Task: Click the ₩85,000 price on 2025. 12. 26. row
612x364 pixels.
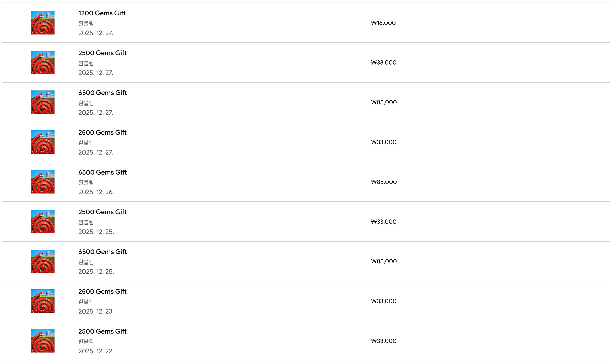Action: (384, 182)
